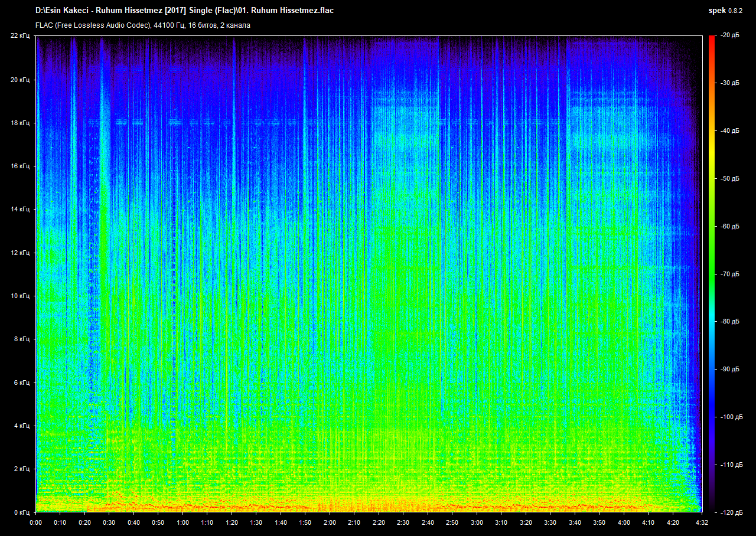Click the 0:30 time axis label
The image size is (756, 536).
click(x=109, y=523)
